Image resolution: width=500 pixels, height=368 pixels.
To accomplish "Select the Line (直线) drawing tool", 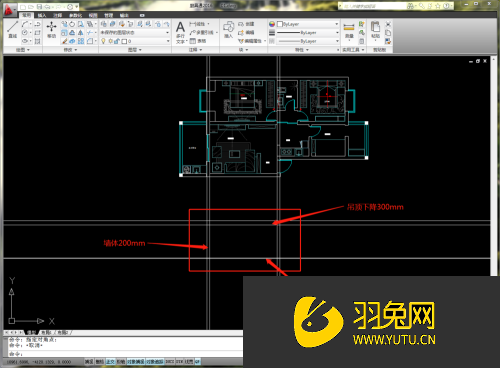I will [x=13, y=29].
